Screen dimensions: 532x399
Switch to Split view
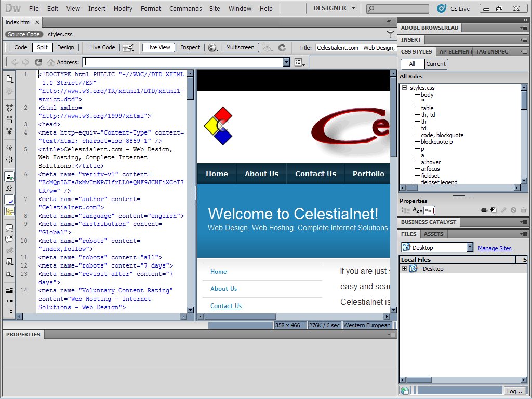[x=43, y=47]
